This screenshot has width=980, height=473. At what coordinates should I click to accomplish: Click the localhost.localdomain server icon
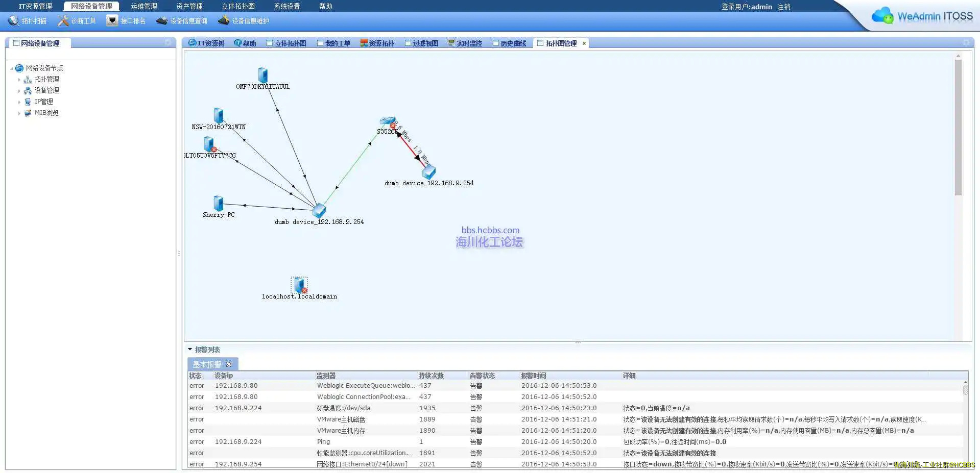(299, 285)
